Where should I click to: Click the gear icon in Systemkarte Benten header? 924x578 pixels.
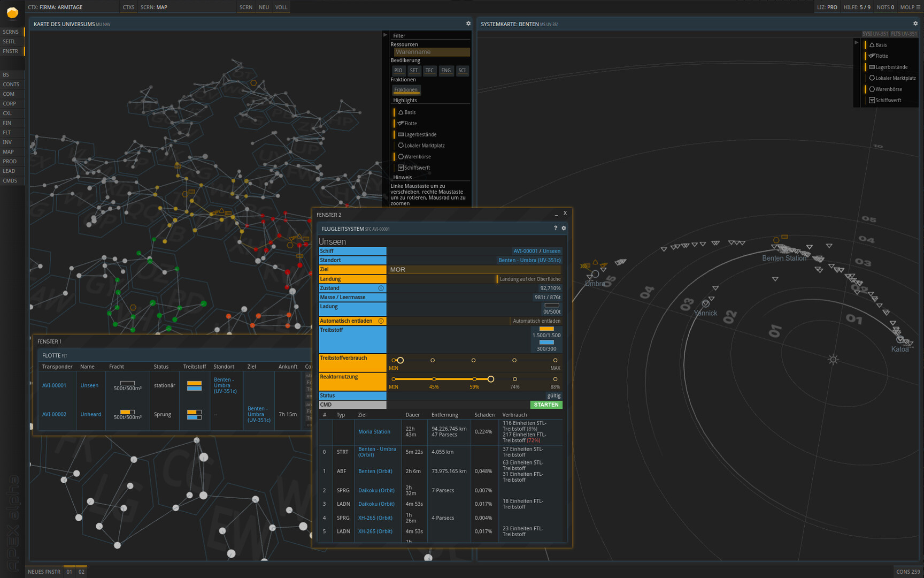[915, 24]
